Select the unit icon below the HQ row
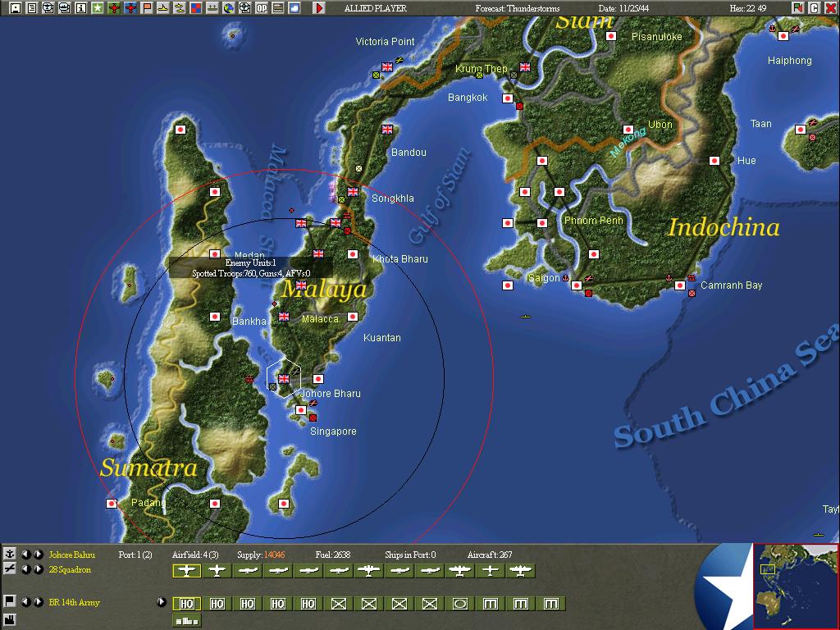The image size is (840, 630). [x=186, y=621]
